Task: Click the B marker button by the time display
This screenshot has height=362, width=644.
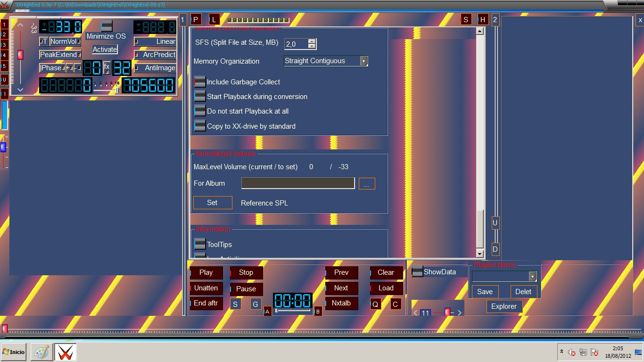Action: pyautogui.click(x=318, y=311)
